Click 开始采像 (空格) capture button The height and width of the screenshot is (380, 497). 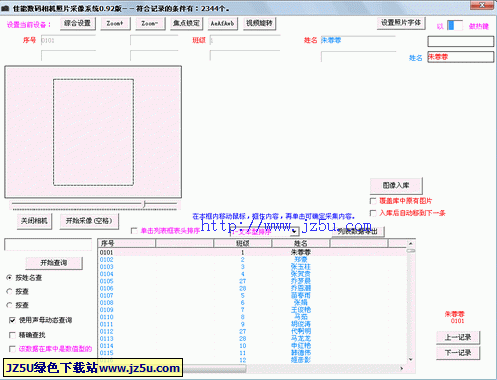(x=89, y=221)
